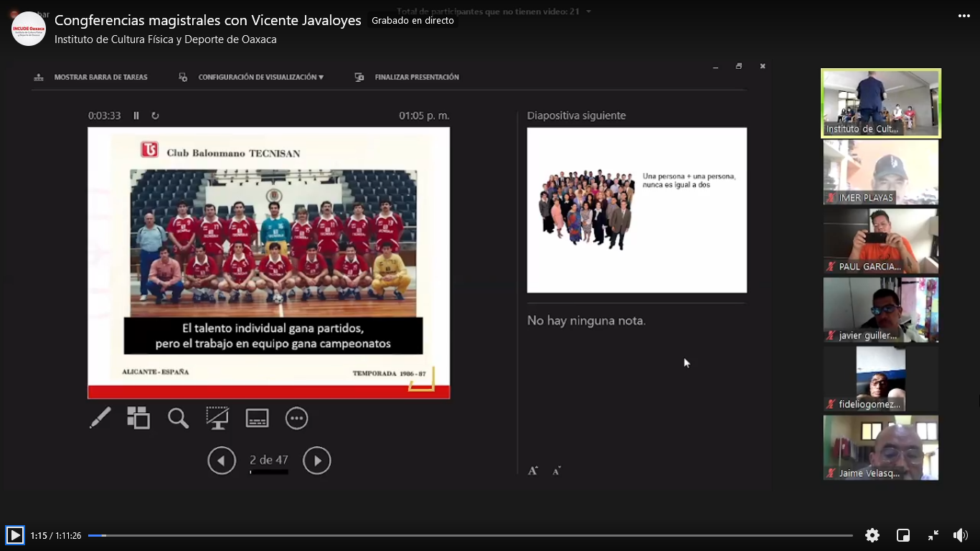
Task: Pause the presentation timer
Action: click(136, 116)
